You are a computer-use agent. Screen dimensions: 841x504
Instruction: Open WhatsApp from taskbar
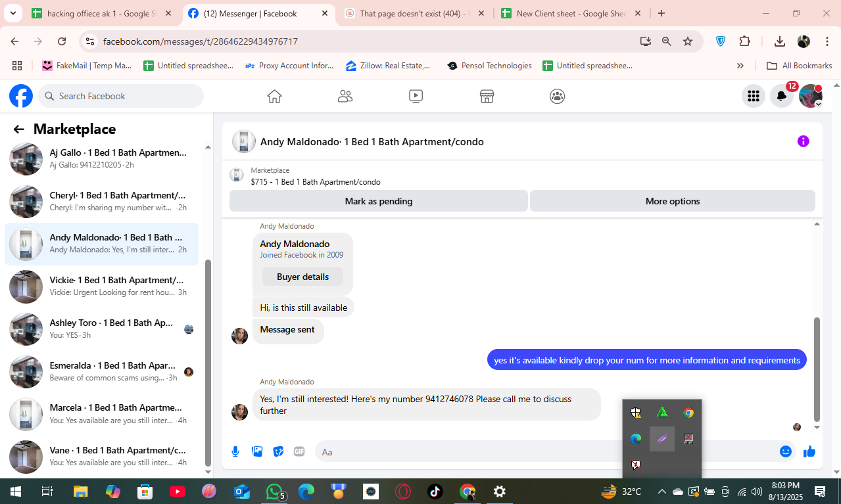point(275,492)
